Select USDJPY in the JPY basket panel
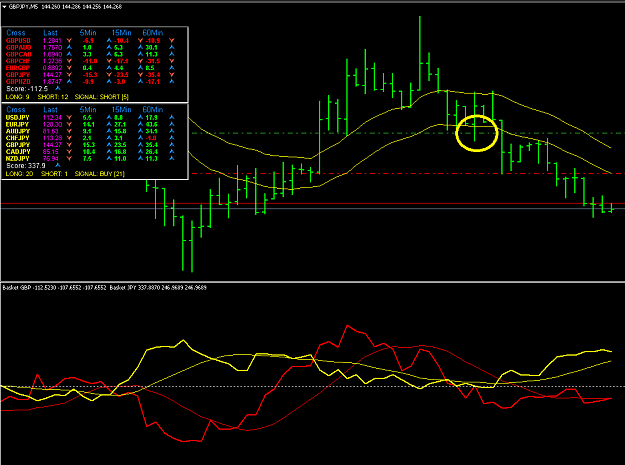This screenshot has width=625, height=465. [x=18, y=118]
